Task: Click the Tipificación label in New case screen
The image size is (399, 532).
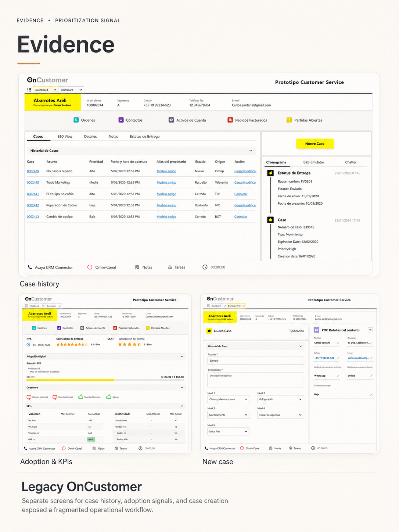Action: [x=296, y=331]
